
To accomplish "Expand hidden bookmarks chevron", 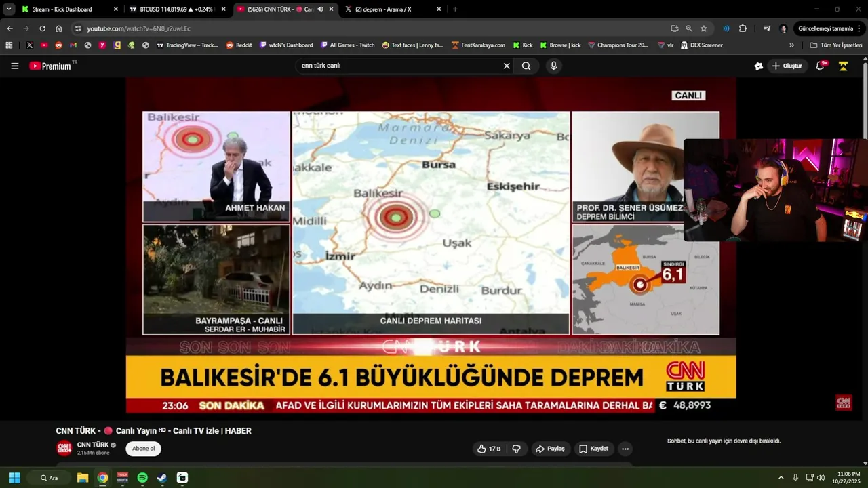I will [x=791, y=45].
